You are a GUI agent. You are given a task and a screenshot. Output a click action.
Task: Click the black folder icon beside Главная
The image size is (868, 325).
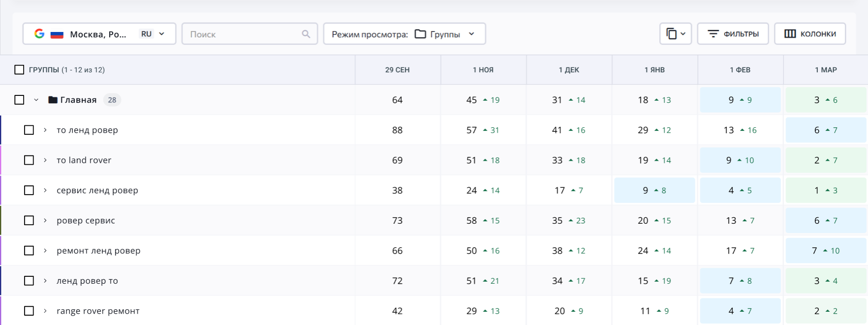click(x=53, y=100)
